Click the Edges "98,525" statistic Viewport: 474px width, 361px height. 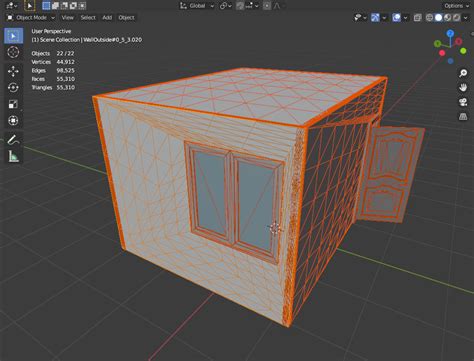tap(65, 70)
